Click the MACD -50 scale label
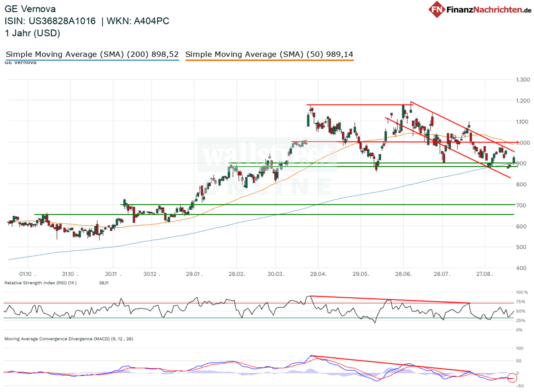Image resolution: width=534 pixels, height=392 pixels. point(520,386)
